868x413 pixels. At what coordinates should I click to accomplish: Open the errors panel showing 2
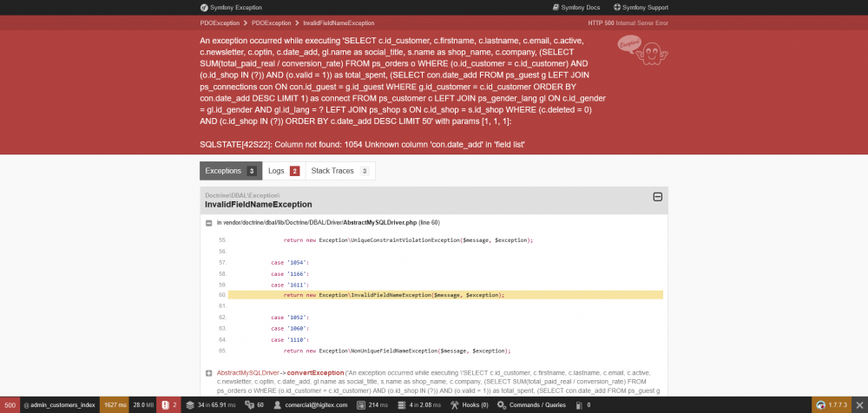point(169,405)
